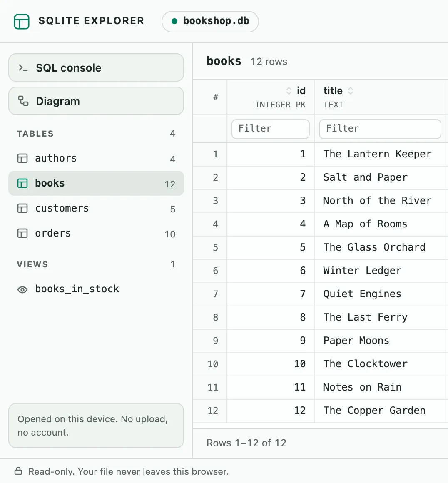
Task: Click the id cell in The Clocktower row
Action: point(271,364)
